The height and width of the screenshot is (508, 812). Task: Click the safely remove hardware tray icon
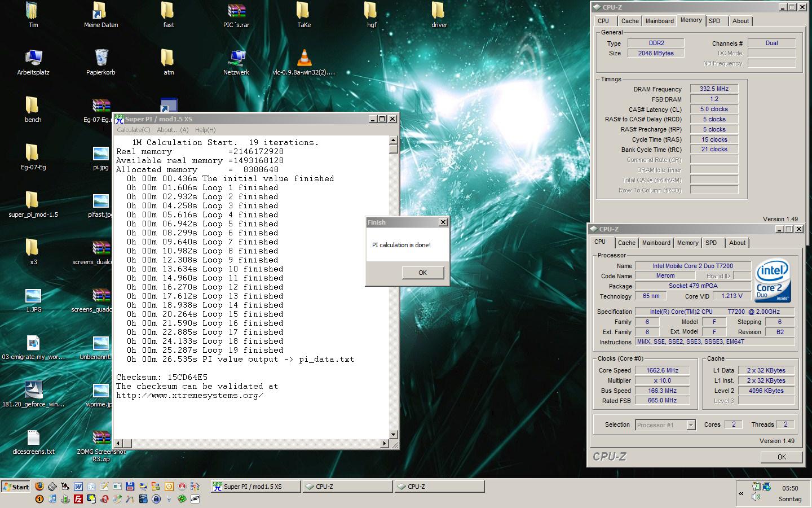tap(756, 487)
